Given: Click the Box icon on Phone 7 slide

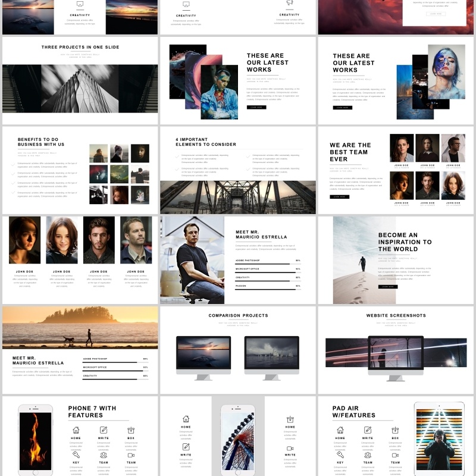Looking at the screenshot, I should pos(131,430).
